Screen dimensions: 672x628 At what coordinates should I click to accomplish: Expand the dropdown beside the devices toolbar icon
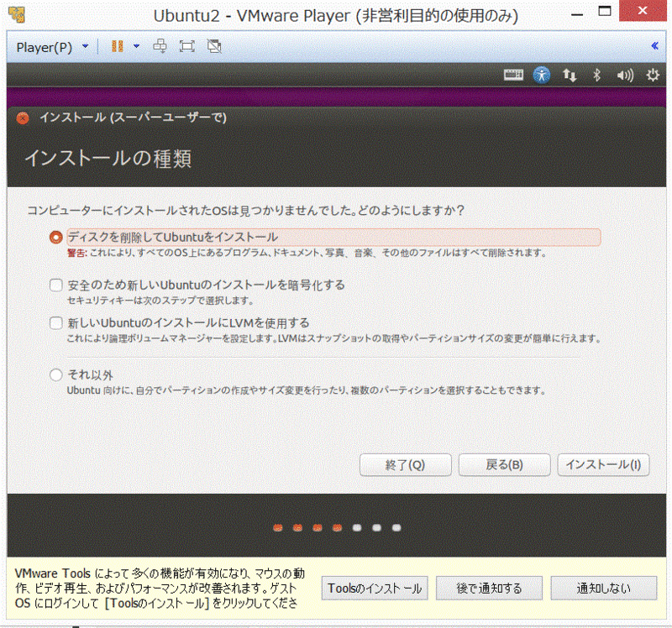pos(134,46)
